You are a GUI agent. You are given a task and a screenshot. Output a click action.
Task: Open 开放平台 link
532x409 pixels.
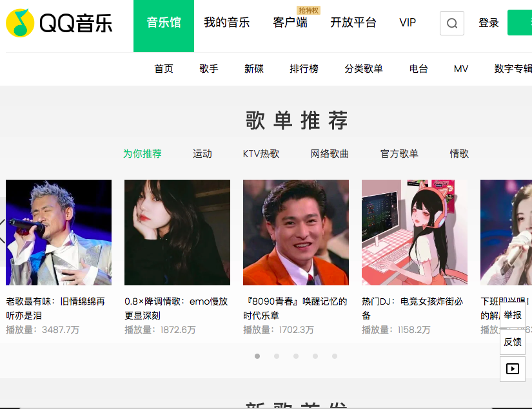353,23
